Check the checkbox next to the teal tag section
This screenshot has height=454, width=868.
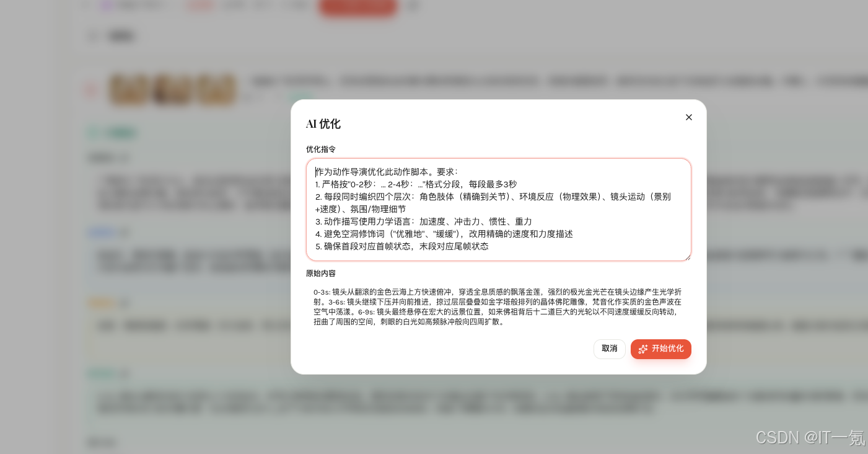[x=93, y=132]
